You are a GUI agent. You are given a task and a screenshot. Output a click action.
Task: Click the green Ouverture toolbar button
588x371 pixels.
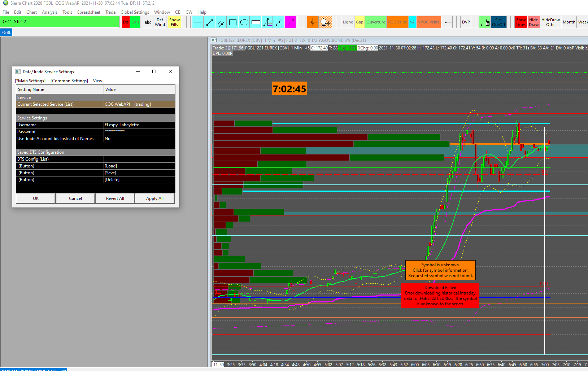(x=376, y=22)
